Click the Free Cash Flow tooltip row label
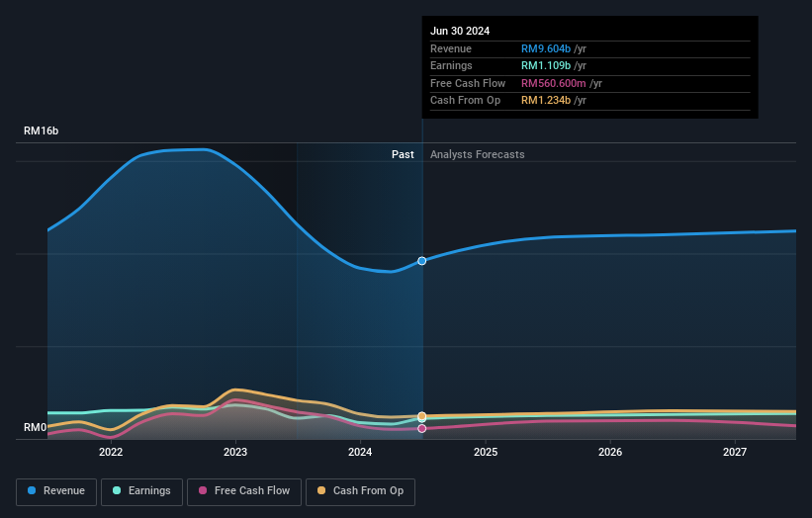 [468, 83]
